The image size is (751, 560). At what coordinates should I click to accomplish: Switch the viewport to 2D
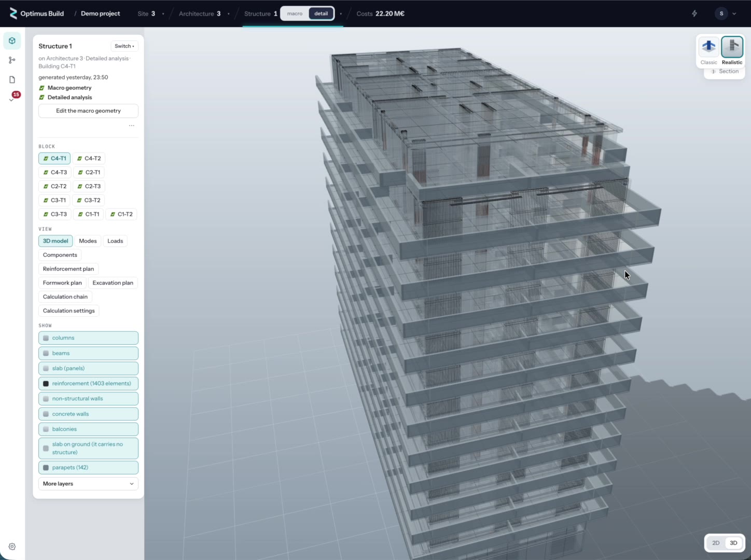coord(716,543)
